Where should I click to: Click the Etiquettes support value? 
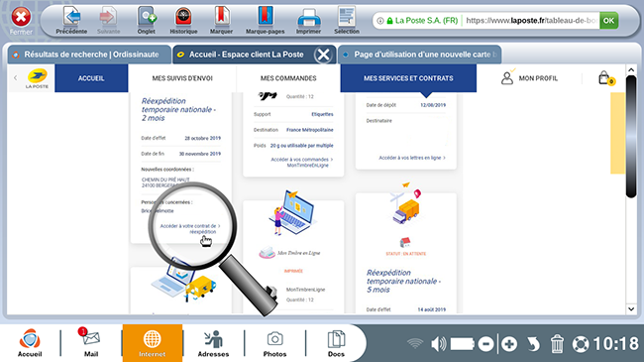(x=322, y=114)
